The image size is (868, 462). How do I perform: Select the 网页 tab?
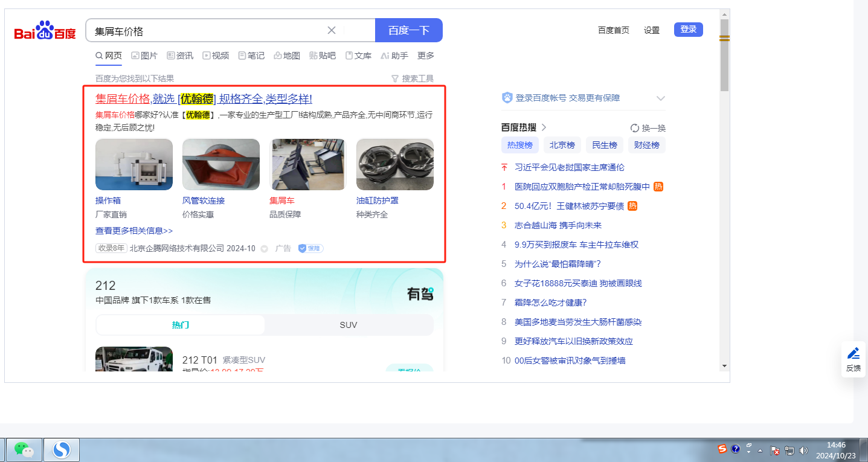coord(109,56)
